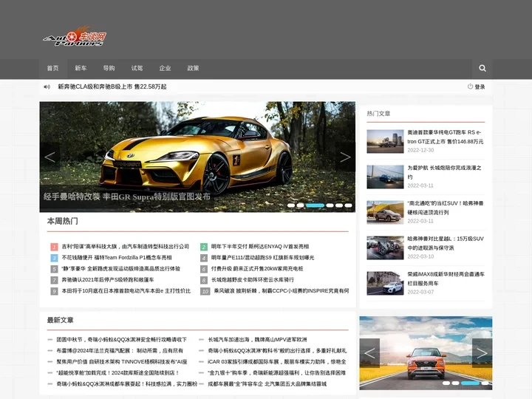Open sidebar title 奥迪首款豪华纯电GT跑车
532x399 pixels.
pyautogui.click(x=446, y=137)
